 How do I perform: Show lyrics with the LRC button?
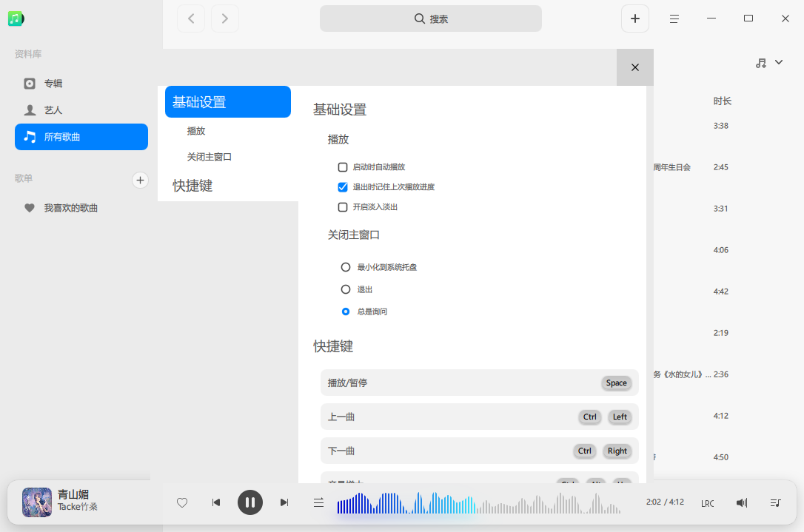pyautogui.click(x=708, y=503)
